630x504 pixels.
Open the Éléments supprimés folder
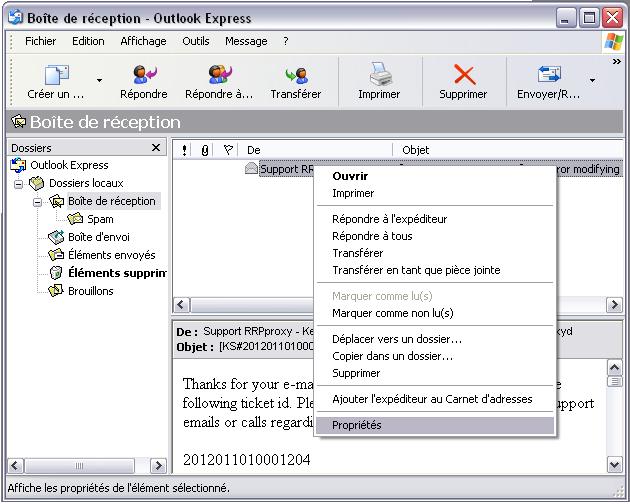[x=117, y=273]
